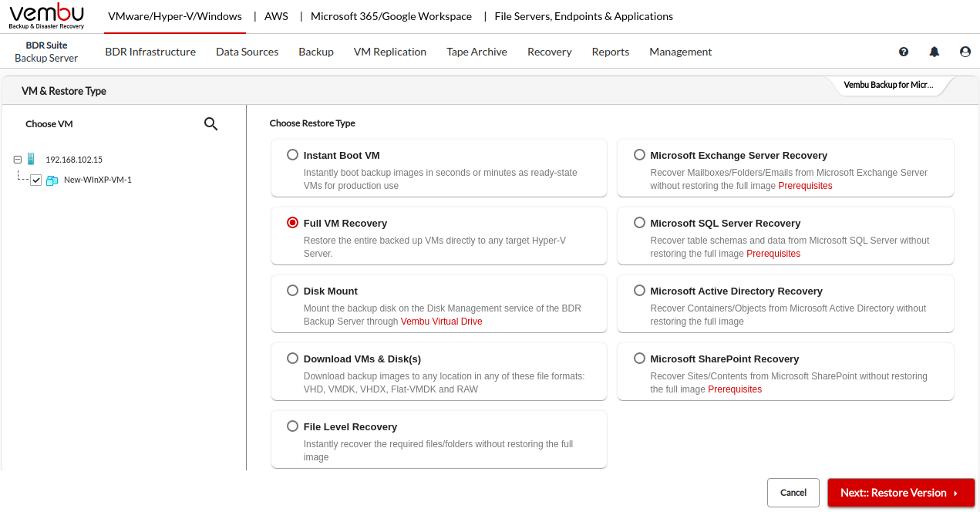Click the search magnifier icon in Choose VM
This screenshot has width=980, height=512.
tap(210, 124)
